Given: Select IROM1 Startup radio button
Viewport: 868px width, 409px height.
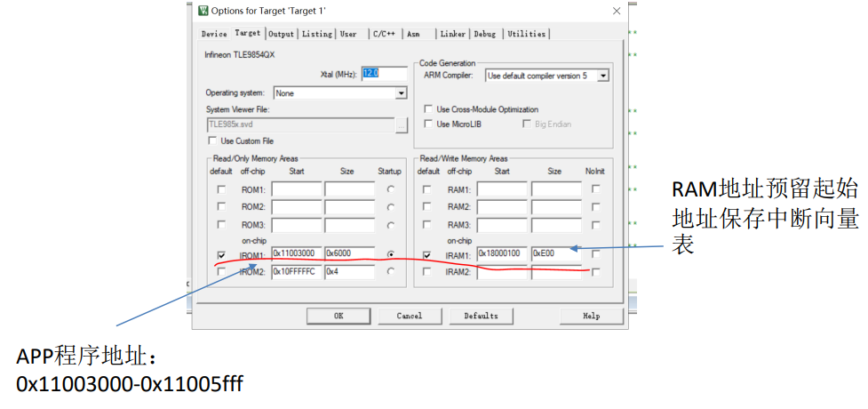Looking at the screenshot, I should [x=392, y=254].
